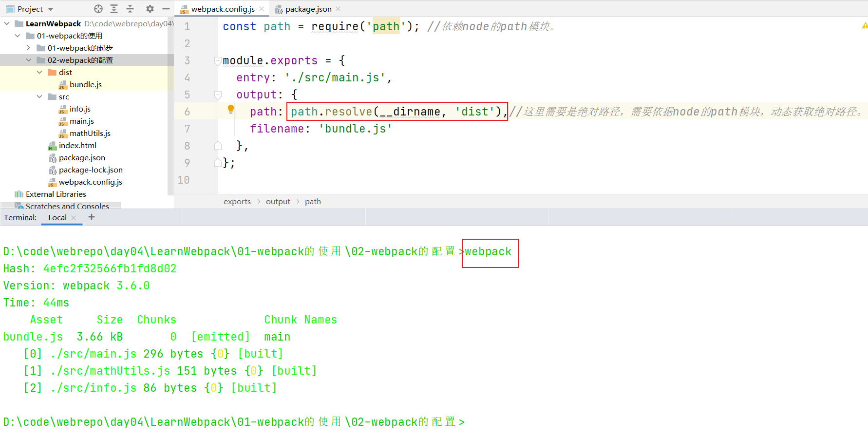Close the webpack.config.js tab
This screenshot has height=438, width=868.
[x=262, y=9]
